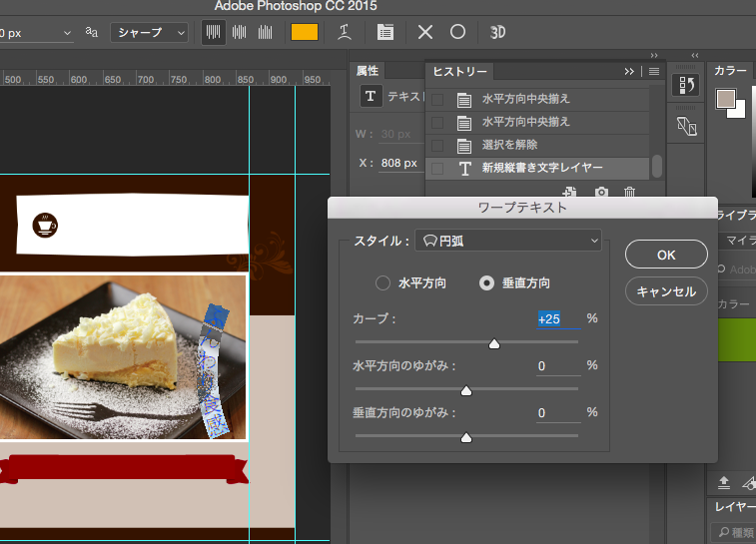Open the History panel flyout menu icon
This screenshot has height=544, width=756.
(654, 71)
